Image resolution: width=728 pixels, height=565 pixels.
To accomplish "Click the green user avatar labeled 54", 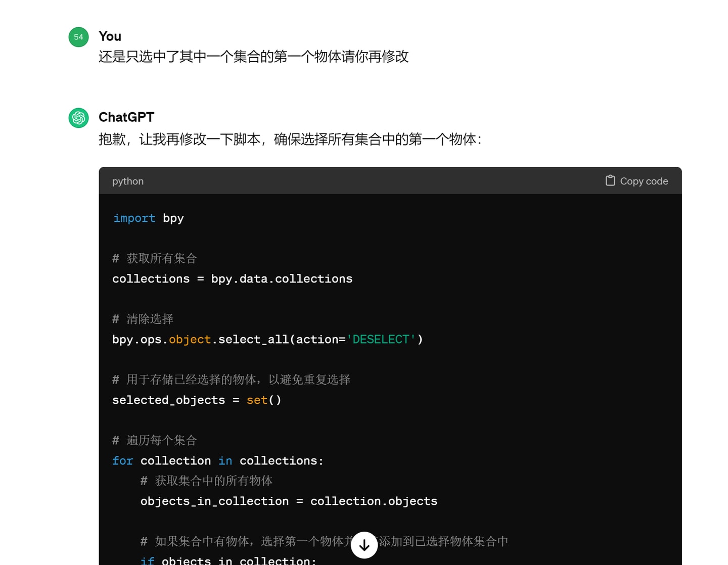I will [x=78, y=37].
